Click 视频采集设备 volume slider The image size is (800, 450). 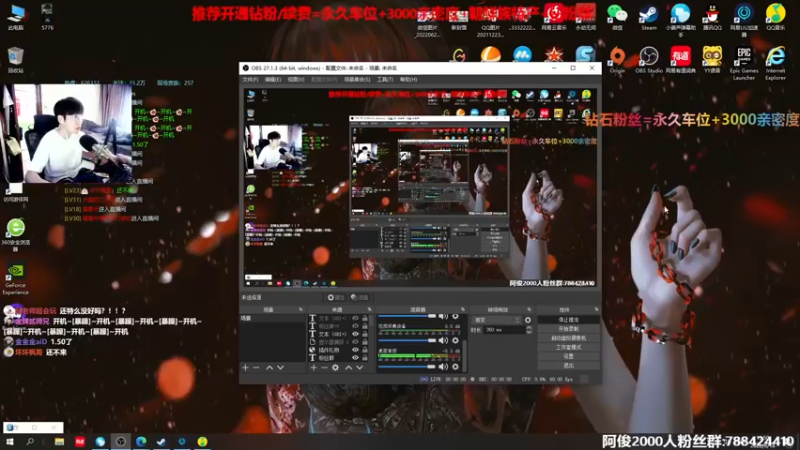tap(407, 340)
